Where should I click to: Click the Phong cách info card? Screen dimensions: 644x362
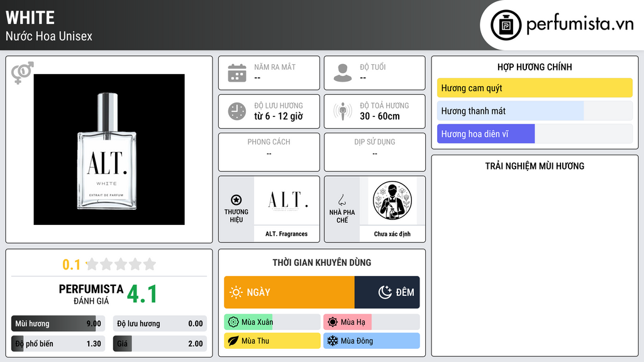[x=269, y=152]
